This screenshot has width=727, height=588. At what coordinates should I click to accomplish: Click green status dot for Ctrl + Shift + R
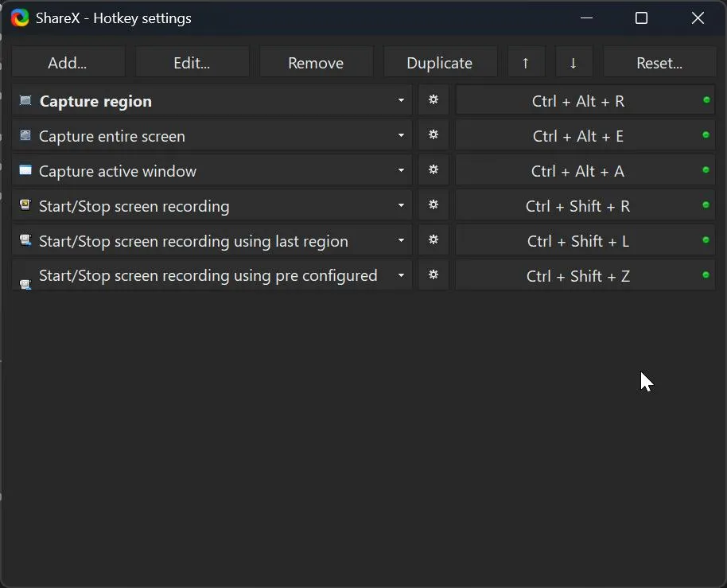coord(706,205)
